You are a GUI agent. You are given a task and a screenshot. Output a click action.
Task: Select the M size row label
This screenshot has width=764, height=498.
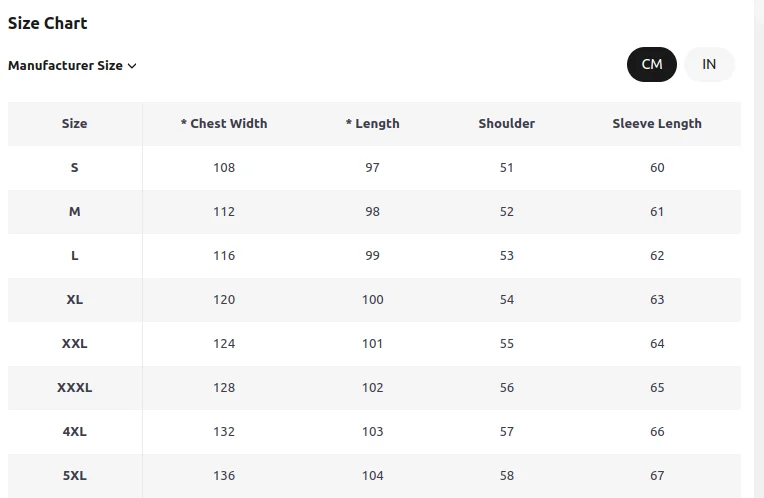pyautogui.click(x=75, y=211)
